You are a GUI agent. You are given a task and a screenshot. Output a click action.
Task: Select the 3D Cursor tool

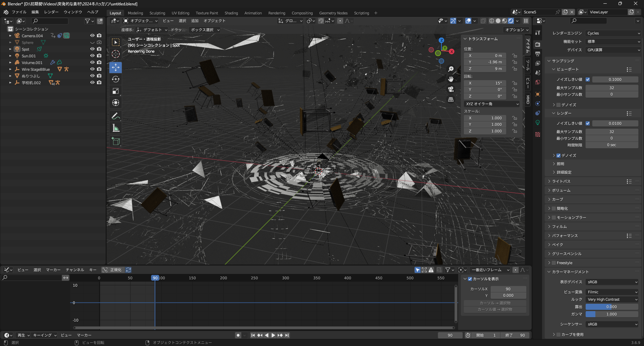tap(116, 54)
